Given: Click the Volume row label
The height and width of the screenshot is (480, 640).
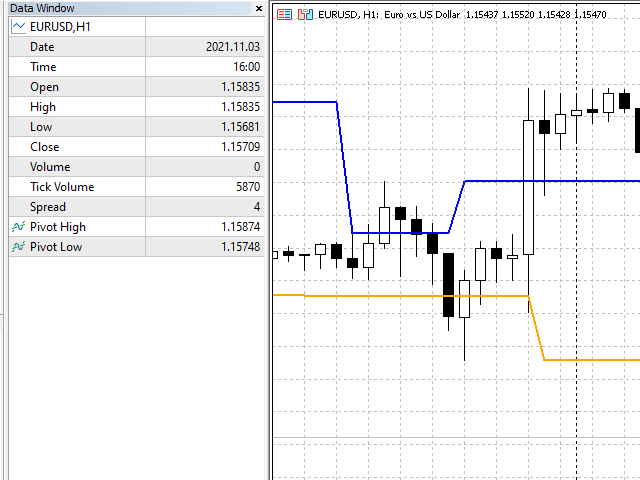Looking at the screenshot, I should (50, 167).
